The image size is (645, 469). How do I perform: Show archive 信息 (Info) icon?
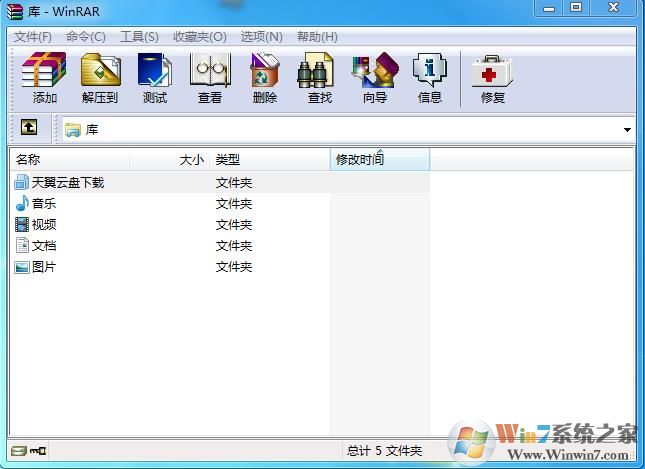(429, 78)
